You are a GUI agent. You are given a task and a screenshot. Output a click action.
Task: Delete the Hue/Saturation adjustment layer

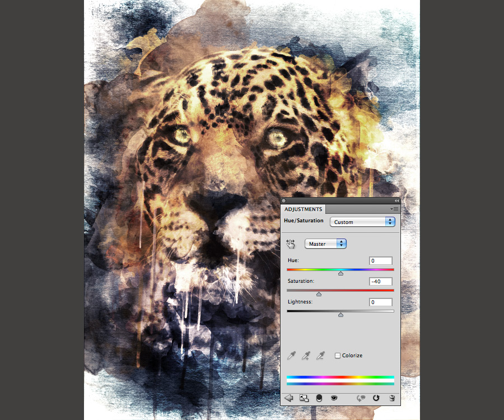(x=392, y=398)
